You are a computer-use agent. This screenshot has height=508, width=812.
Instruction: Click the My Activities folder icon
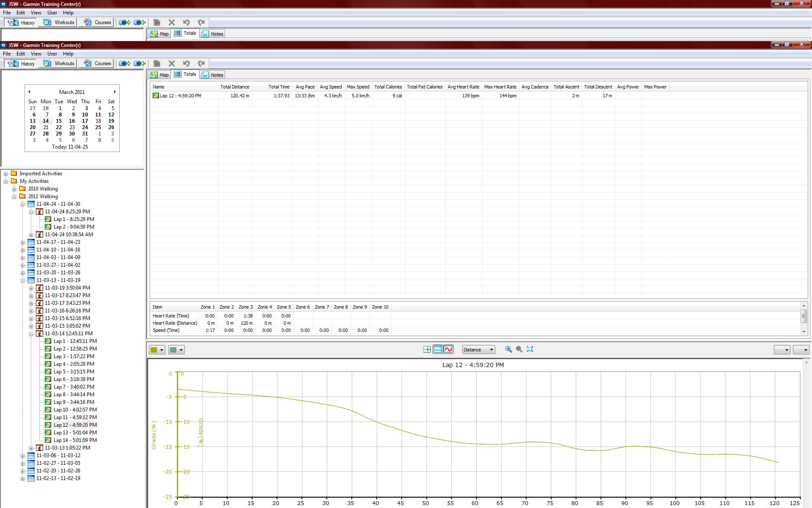[x=14, y=181]
